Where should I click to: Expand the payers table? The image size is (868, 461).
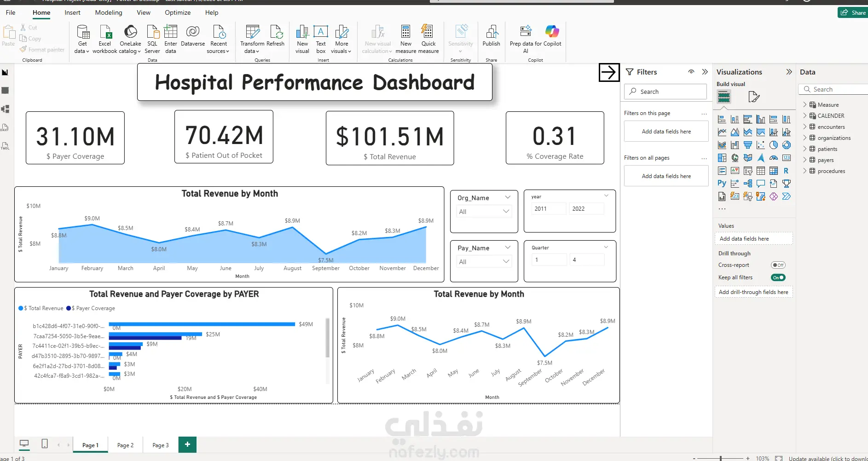805,160
